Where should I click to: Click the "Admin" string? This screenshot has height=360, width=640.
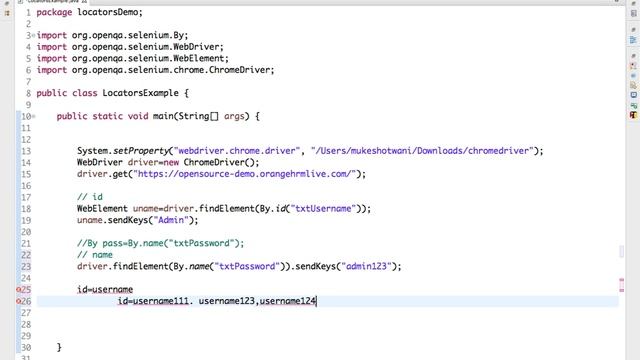click(x=171, y=220)
